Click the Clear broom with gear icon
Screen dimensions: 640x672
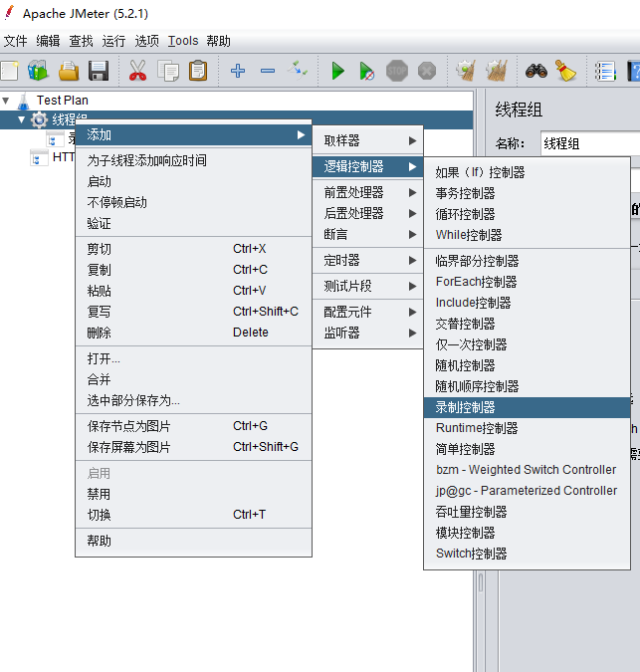coord(466,71)
